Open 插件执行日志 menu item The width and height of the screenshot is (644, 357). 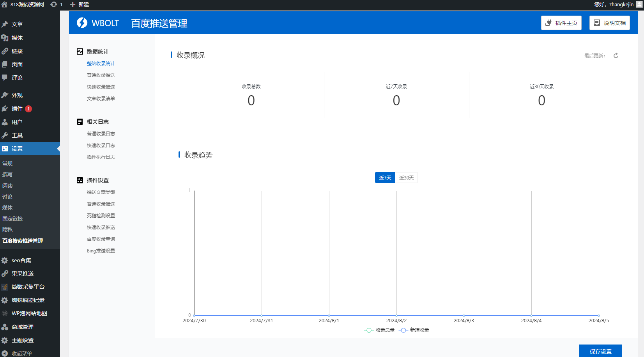(x=101, y=157)
